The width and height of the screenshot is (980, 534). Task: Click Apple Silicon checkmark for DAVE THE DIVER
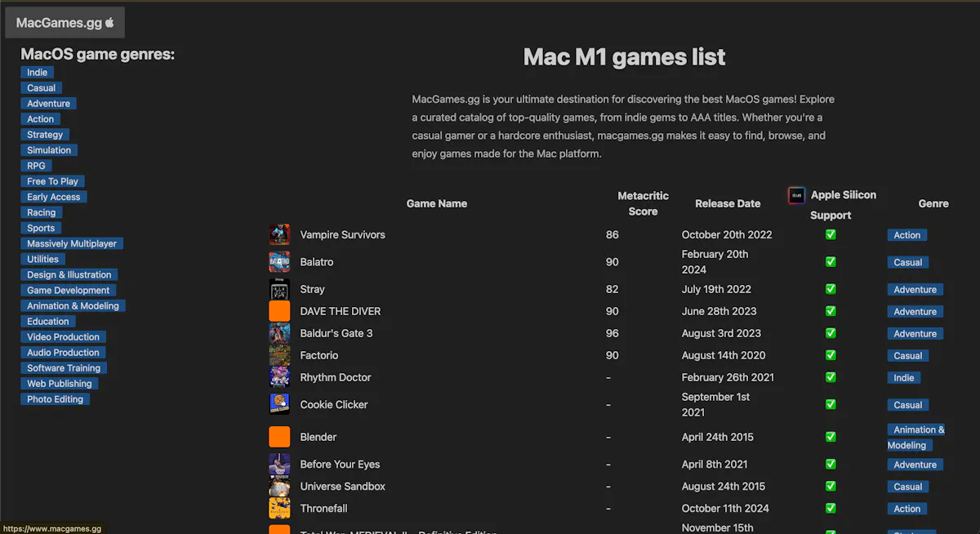pyautogui.click(x=831, y=311)
